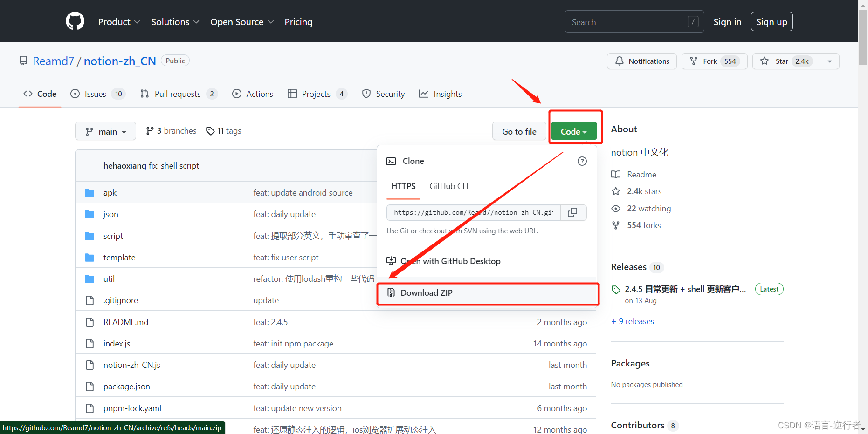This screenshot has height=434, width=868.
Task: Click the GitHub logo icon
Action: (75, 21)
